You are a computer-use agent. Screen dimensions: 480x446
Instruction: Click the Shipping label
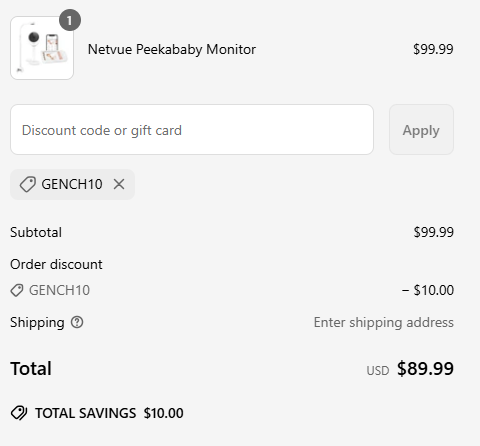coord(37,323)
